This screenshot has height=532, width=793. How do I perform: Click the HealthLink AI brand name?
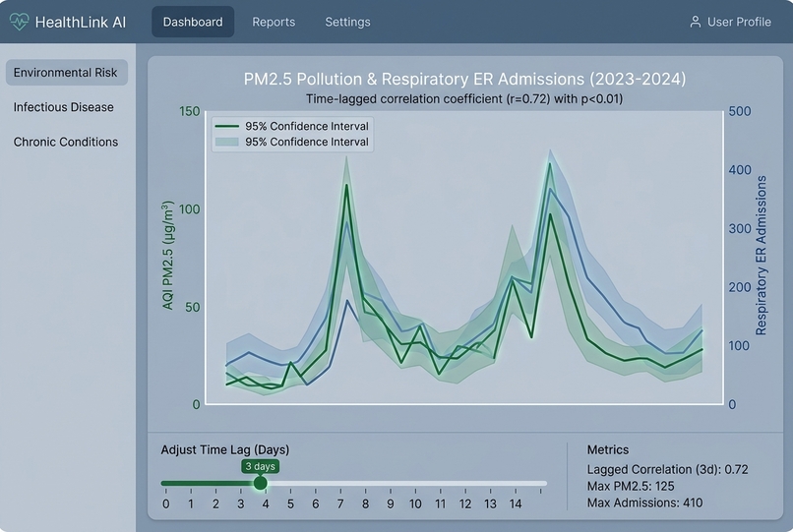point(81,22)
